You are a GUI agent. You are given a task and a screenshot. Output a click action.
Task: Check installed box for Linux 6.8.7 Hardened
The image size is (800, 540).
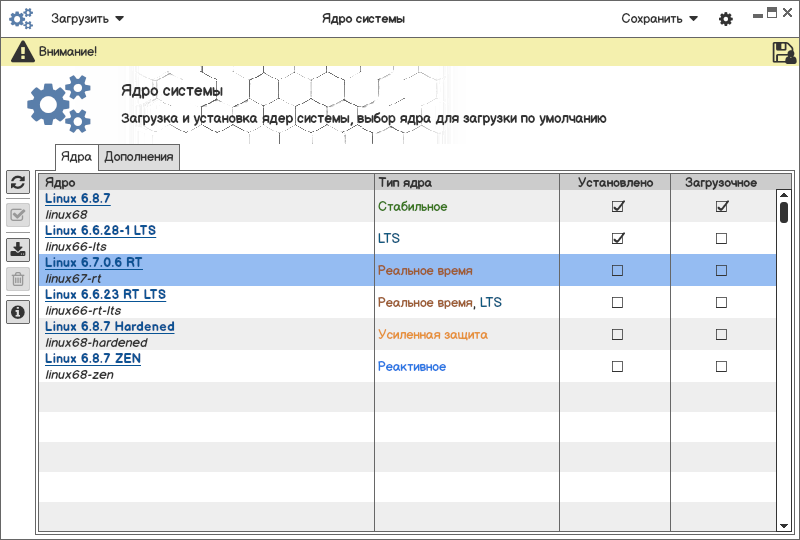[x=617, y=334]
